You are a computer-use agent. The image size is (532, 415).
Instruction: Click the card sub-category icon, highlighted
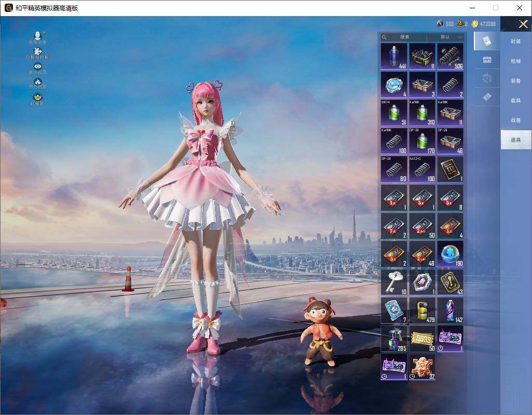(487, 41)
